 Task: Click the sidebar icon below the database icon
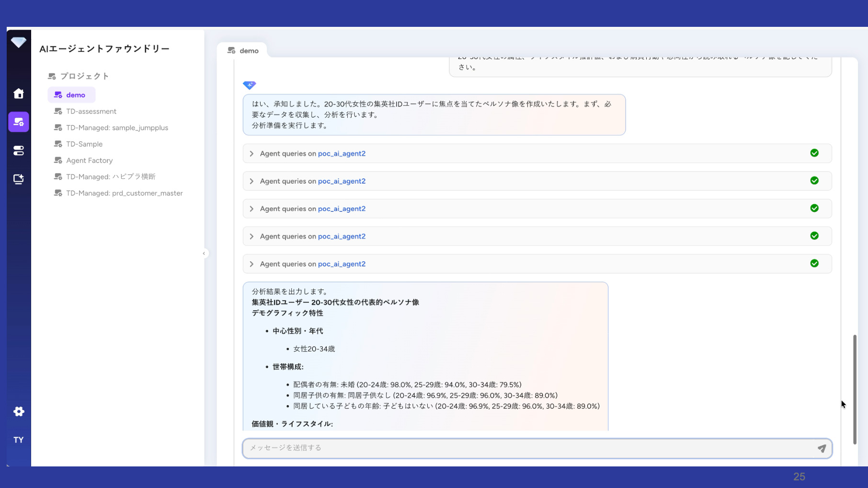click(19, 179)
